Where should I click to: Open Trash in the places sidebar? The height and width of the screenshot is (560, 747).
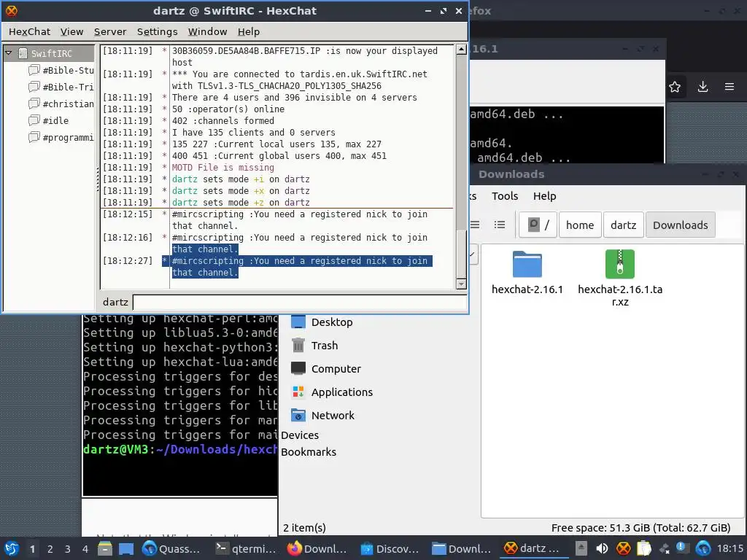325,346
